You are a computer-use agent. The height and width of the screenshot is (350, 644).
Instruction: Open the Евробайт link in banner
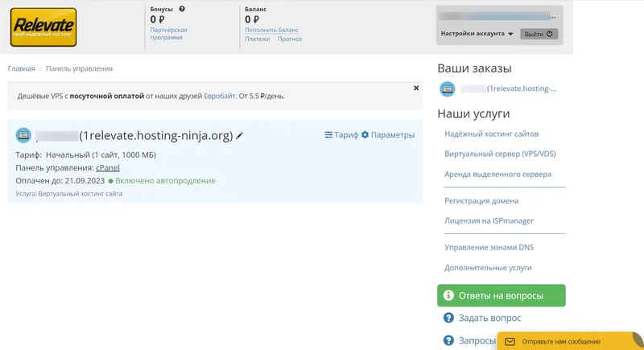click(x=220, y=96)
